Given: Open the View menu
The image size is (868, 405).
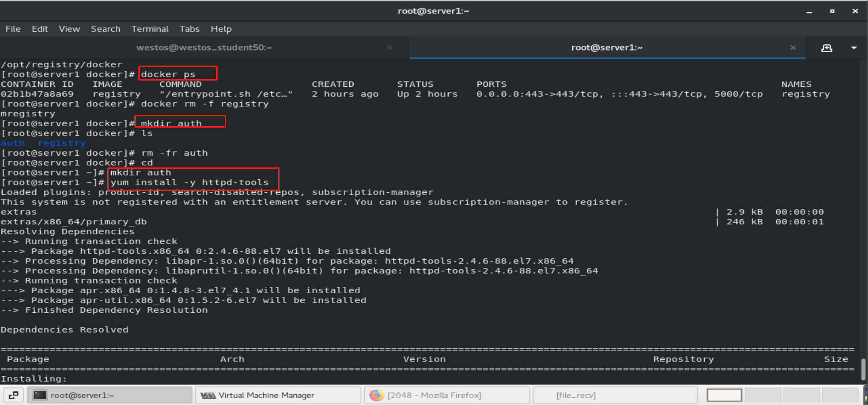Looking at the screenshot, I should 69,29.
